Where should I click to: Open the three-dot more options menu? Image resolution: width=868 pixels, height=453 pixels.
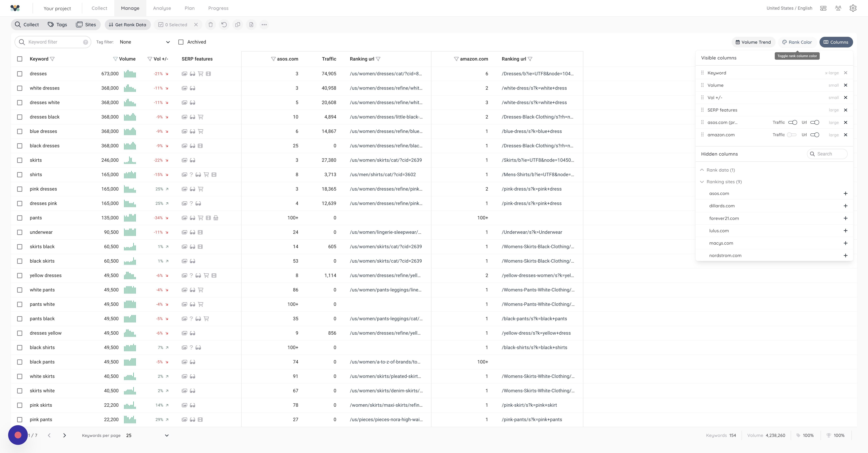pos(264,25)
